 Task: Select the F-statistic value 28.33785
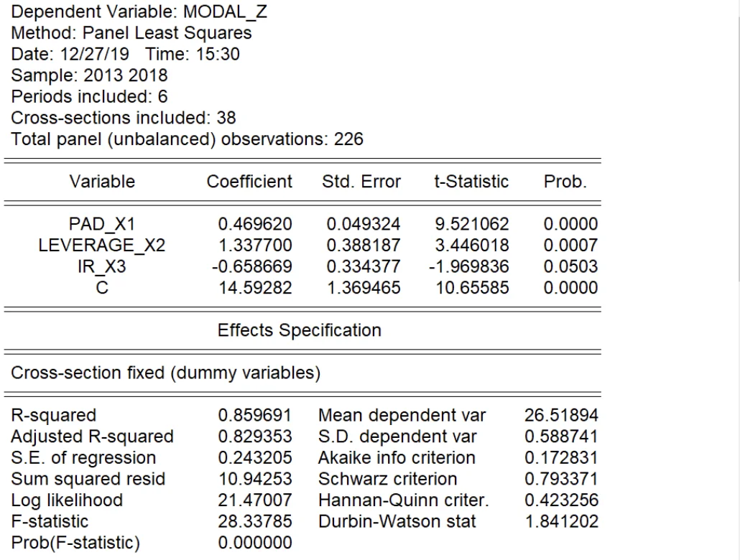coord(255,521)
